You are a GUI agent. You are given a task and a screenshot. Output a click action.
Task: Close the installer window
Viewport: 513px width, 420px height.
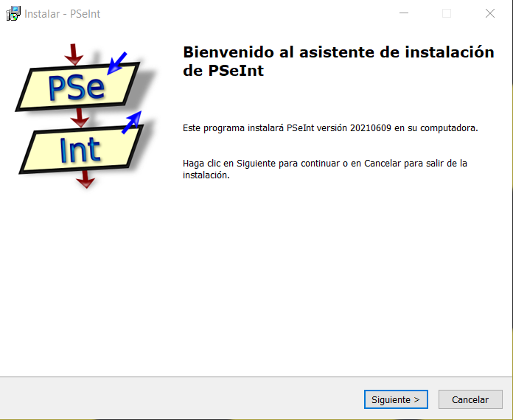point(489,13)
